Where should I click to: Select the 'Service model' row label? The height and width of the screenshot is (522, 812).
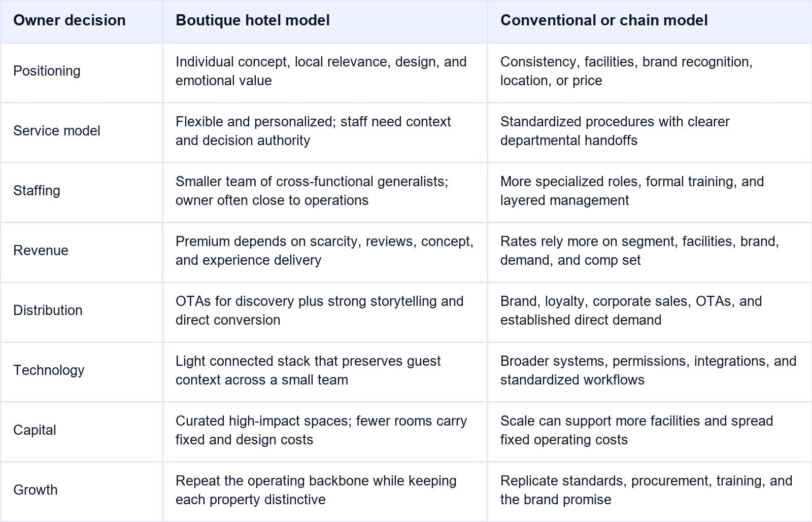pos(57,131)
